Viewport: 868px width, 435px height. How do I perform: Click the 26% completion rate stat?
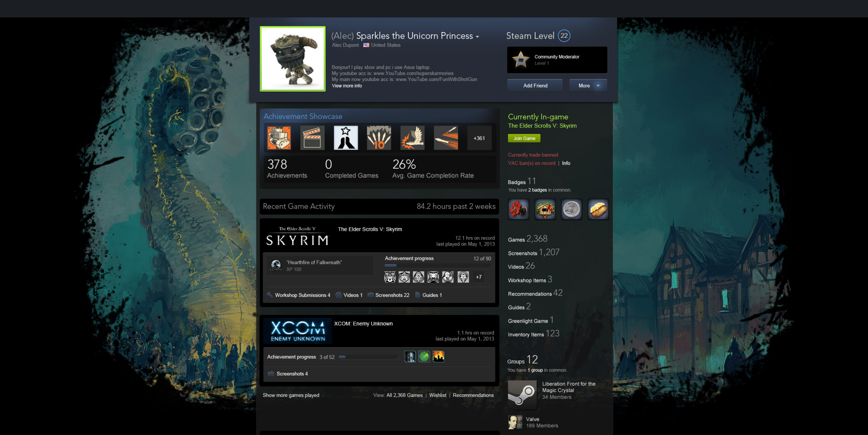coord(433,169)
